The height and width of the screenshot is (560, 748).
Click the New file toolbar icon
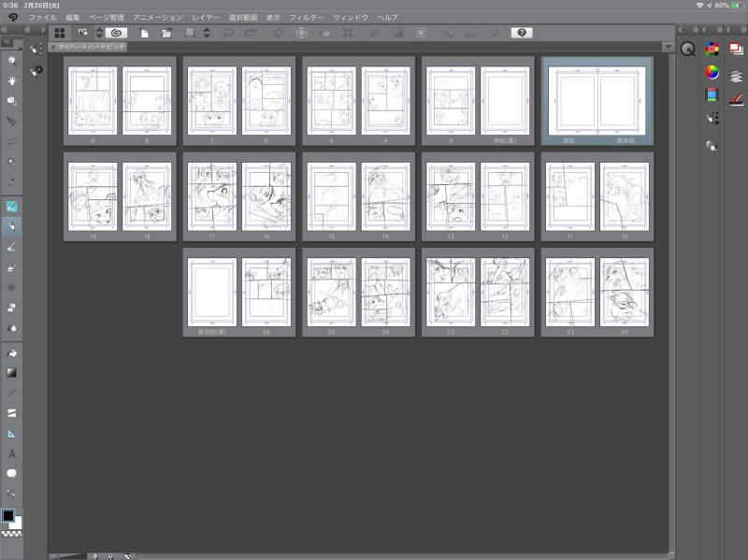[144, 33]
